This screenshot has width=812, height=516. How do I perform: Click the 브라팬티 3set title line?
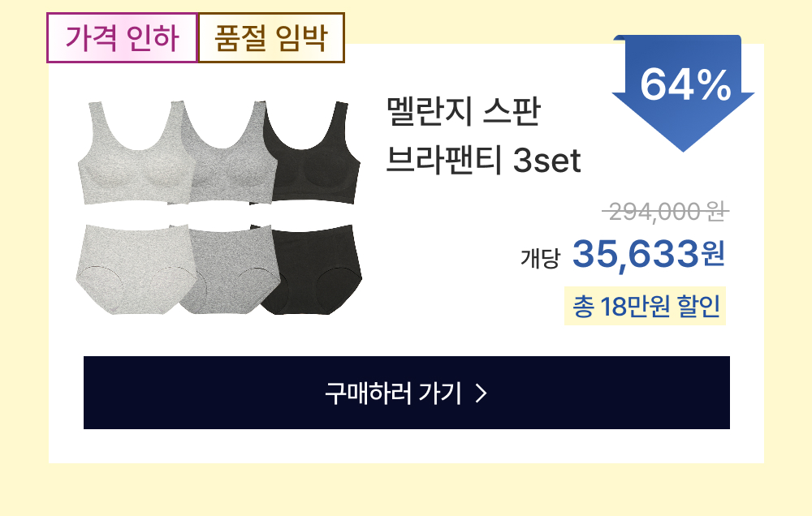483,160
